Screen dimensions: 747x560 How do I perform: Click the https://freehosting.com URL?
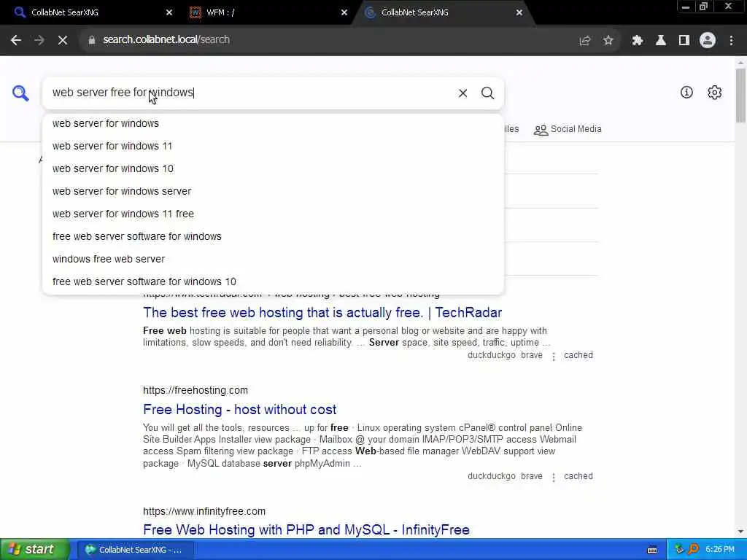click(196, 391)
